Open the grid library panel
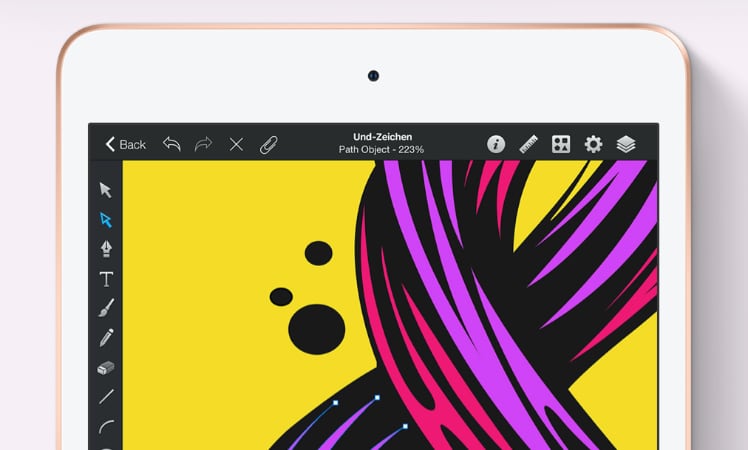748x450 pixels. [x=561, y=144]
